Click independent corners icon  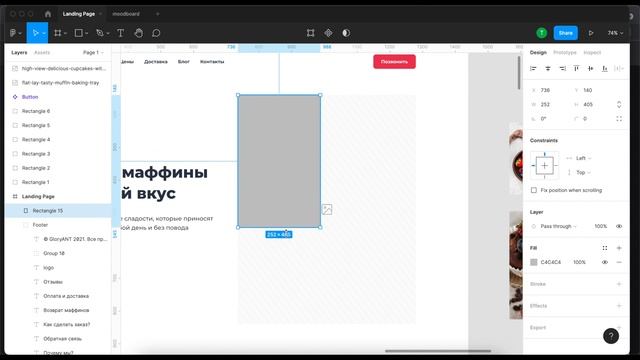[x=619, y=119]
